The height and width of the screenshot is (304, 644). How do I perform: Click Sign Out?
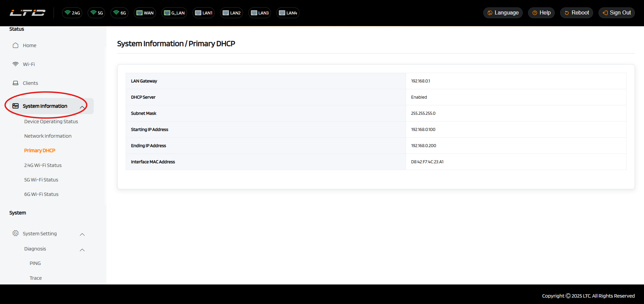[x=616, y=13]
